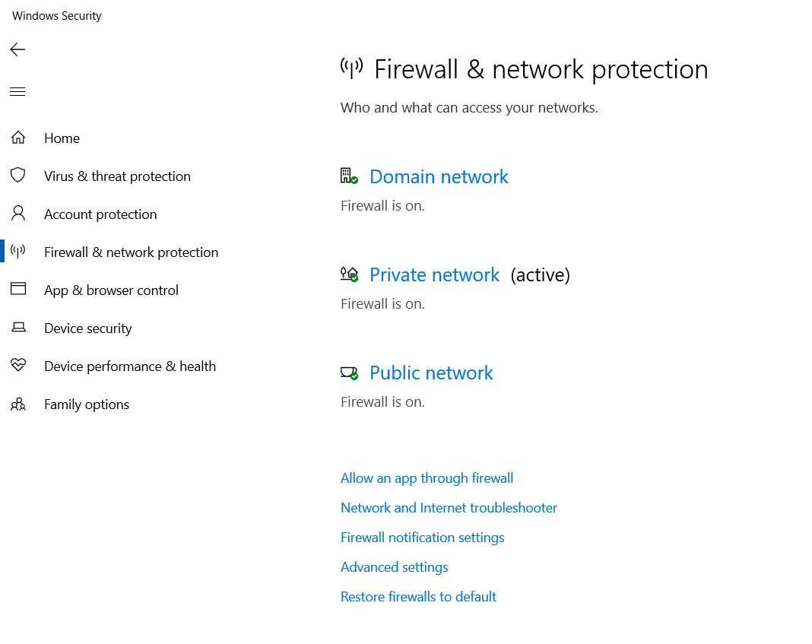Image resolution: width=812 pixels, height=644 pixels.
Task: Open Firewall & network protection in sidebar
Action: coord(131,252)
